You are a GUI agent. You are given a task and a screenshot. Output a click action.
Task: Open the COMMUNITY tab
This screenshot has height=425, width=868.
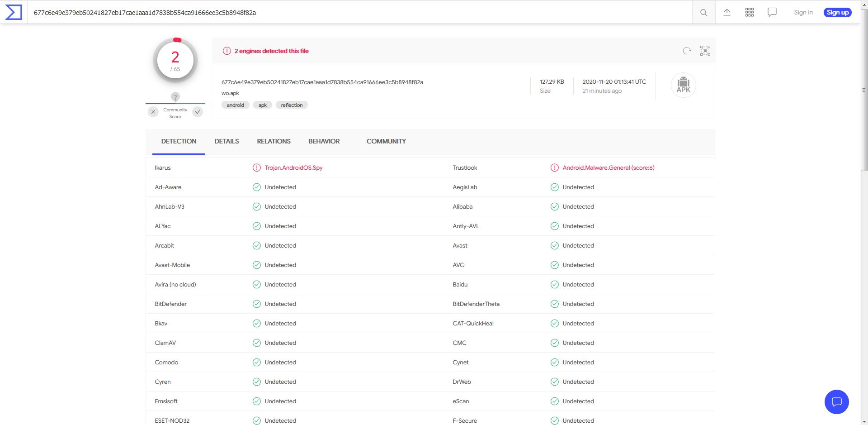coord(386,141)
